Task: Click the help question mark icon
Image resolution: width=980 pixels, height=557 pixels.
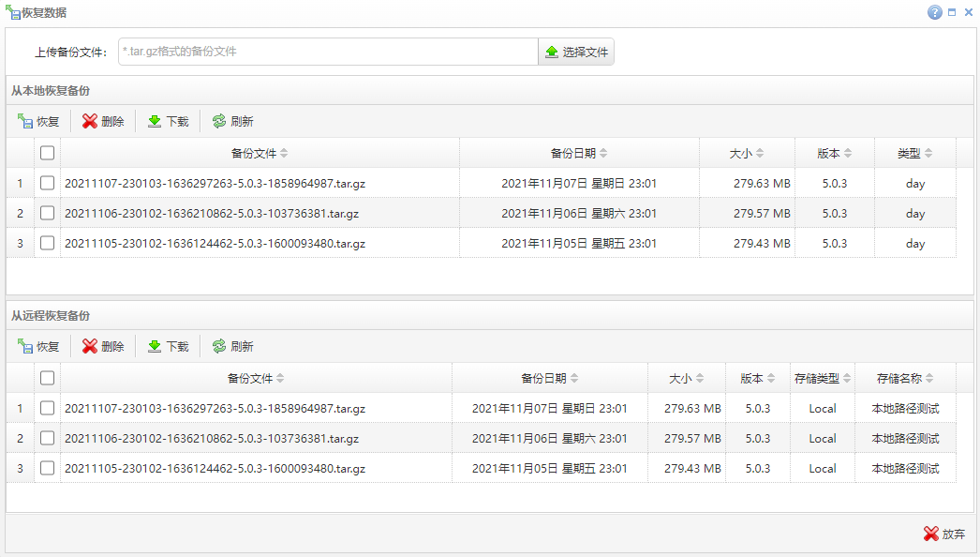Action: (x=934, y=13)
